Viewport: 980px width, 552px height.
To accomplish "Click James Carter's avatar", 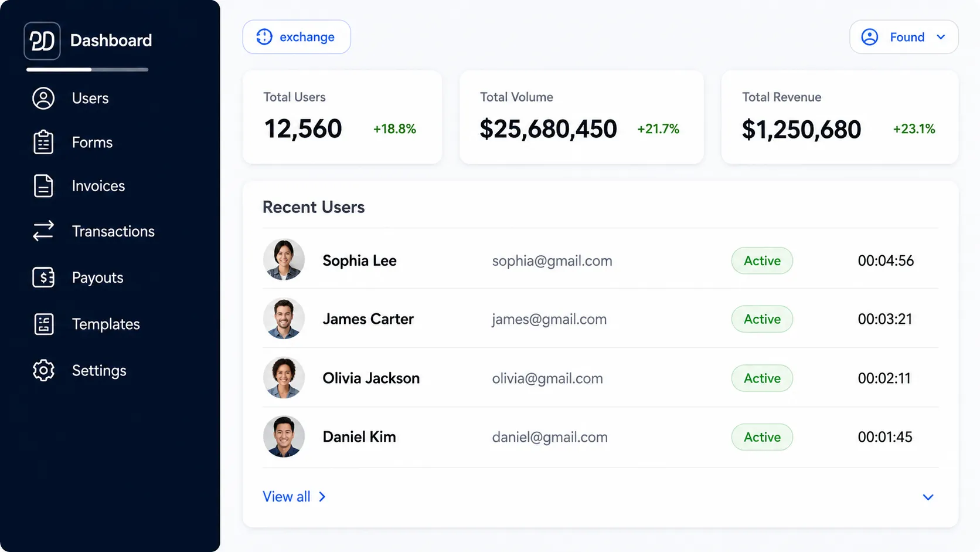I will click(x=284, y=319).
